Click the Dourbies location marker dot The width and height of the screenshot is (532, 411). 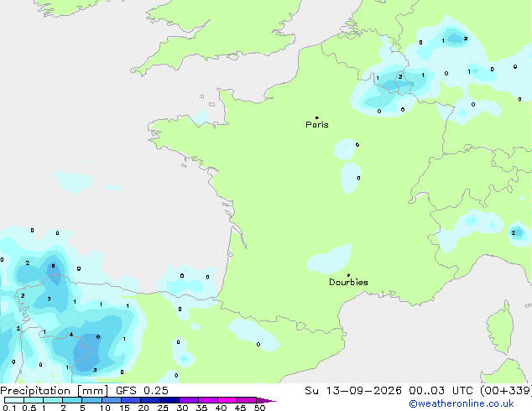tap(348, 275)
